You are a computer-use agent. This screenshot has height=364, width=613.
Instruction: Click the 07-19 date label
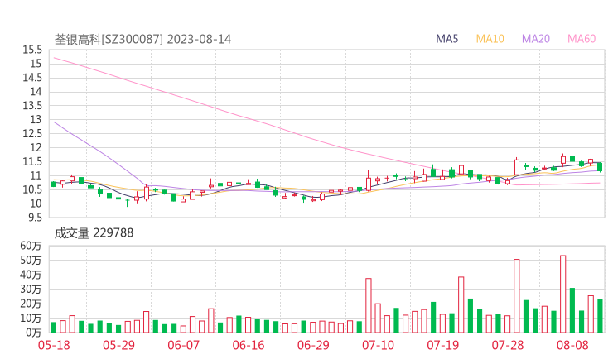coord(442,345)
